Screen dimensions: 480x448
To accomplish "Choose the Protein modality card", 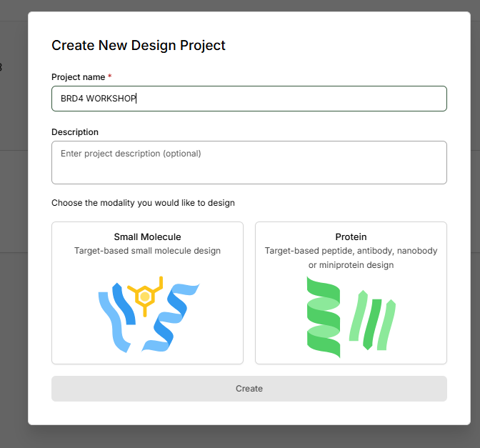I will tap(351, 293).
